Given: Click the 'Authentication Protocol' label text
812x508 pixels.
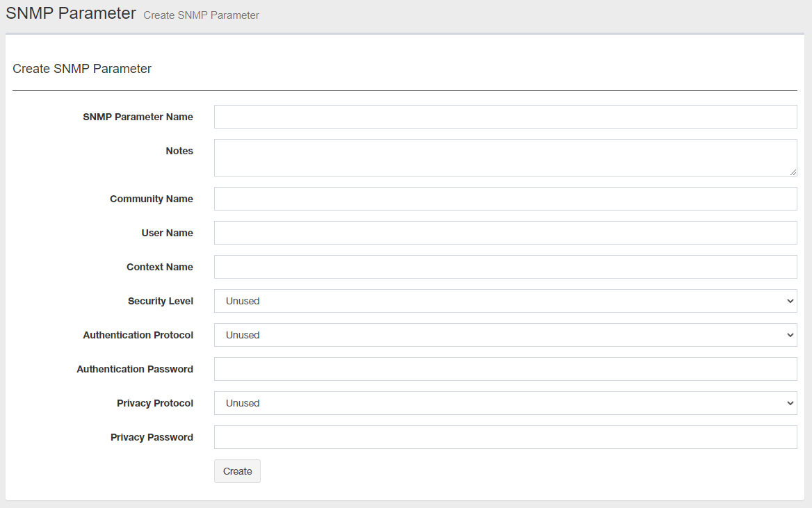Looking at the screenshot, I should (138, 335).
